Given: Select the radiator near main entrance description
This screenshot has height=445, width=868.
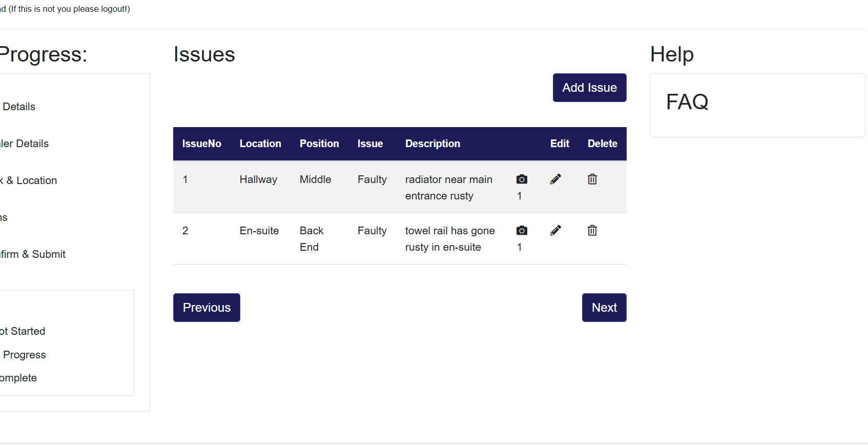Looking at the screenshot, I should point(448,188).
